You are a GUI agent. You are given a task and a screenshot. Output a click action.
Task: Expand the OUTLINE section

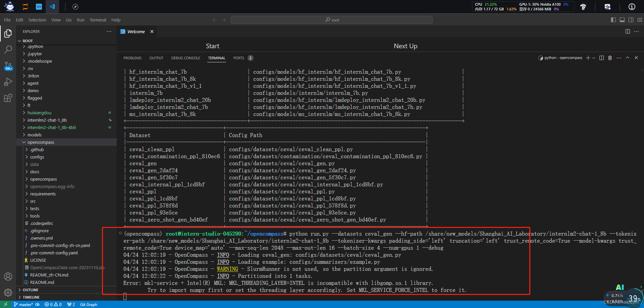tap(66, 290)
